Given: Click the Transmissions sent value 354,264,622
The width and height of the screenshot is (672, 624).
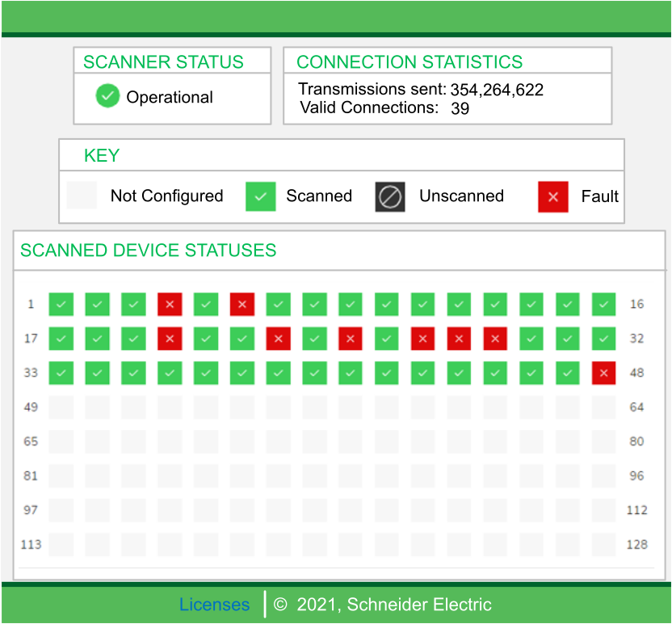Looking at the screenshot, I should (x=497, y=90).
